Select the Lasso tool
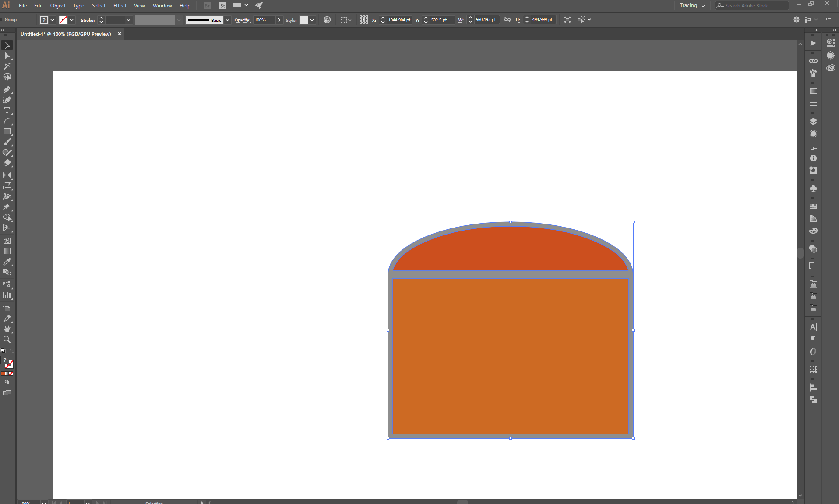Image resolution: width=839 pixels, height=504 pixels. pyautogui.click(x=7, y=77)
